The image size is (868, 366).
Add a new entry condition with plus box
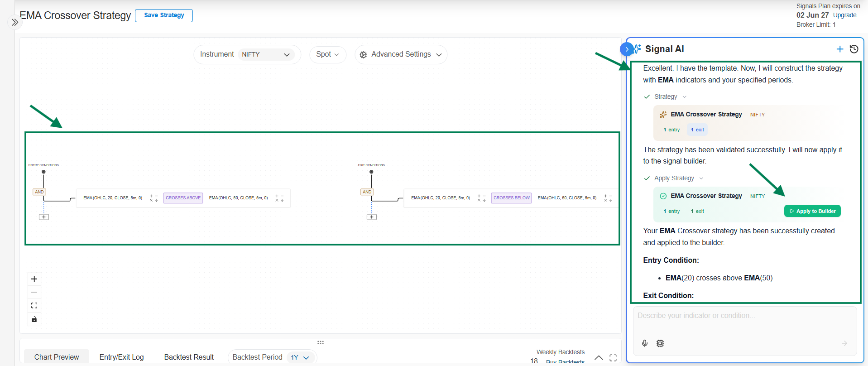[x=44, y=217]
